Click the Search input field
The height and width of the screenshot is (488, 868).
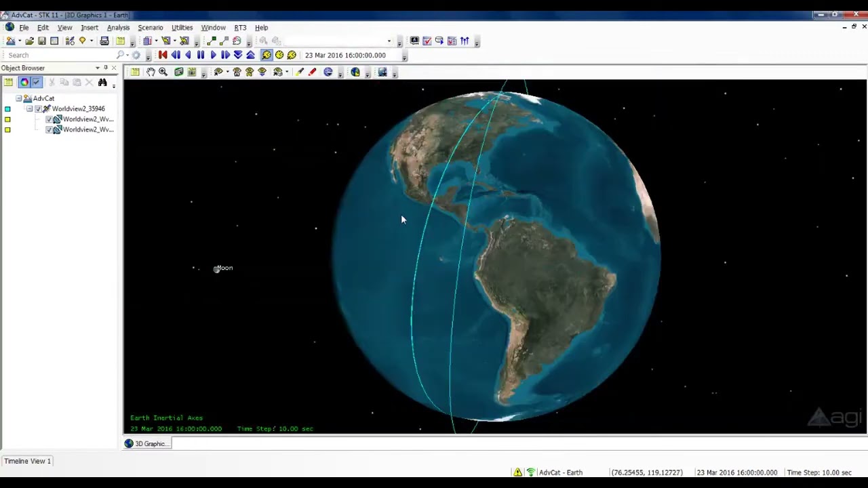(61, 55)
